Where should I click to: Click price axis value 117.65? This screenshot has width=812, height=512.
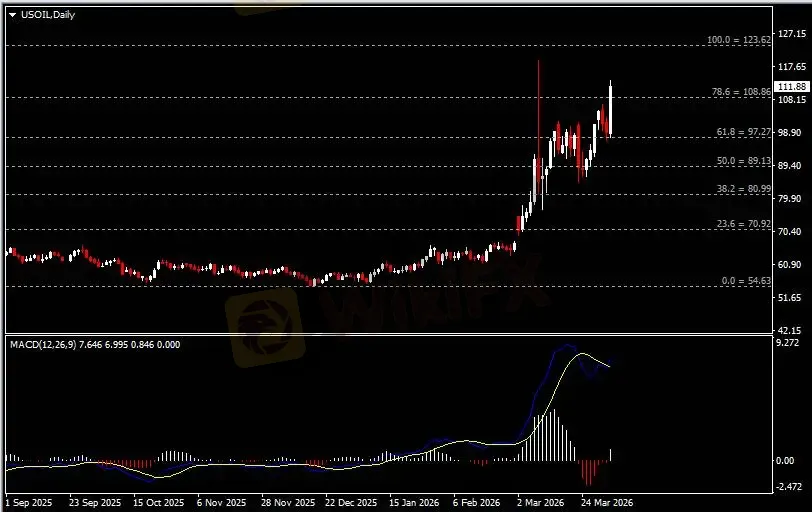coord(792,67)
